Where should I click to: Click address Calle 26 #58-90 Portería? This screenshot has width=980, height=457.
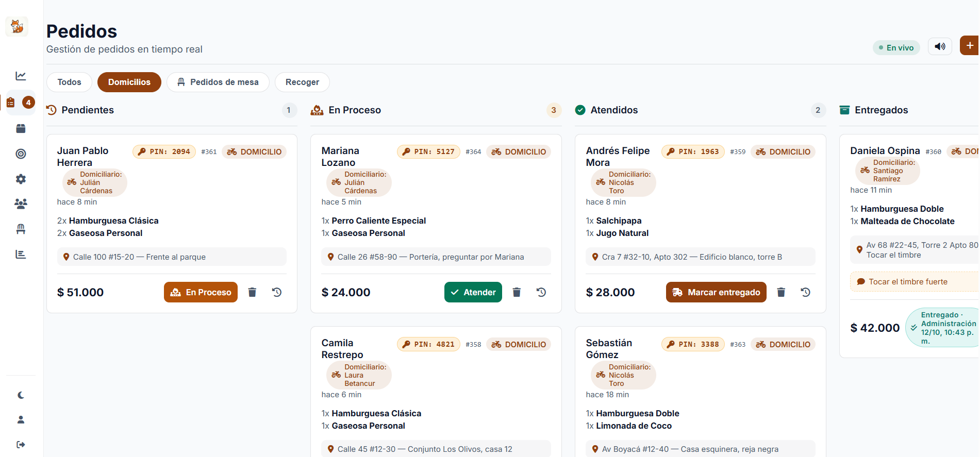436,257
